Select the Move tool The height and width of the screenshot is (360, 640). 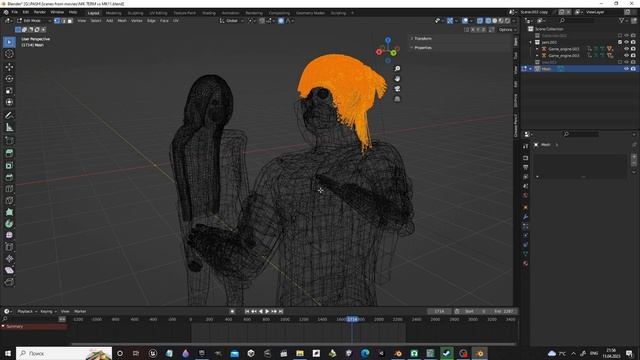point(9,67)
